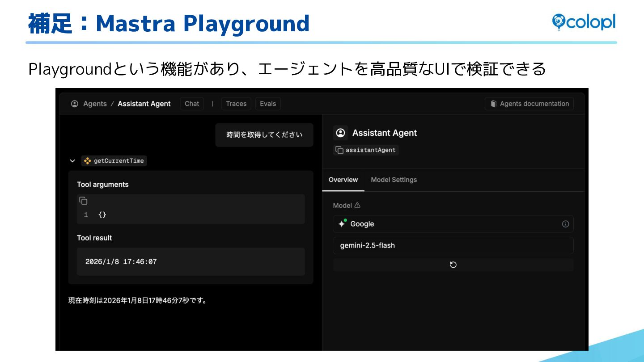Open the Agents documentation button
The height and width of the screenshot is (362, 644).
[529, 104]
